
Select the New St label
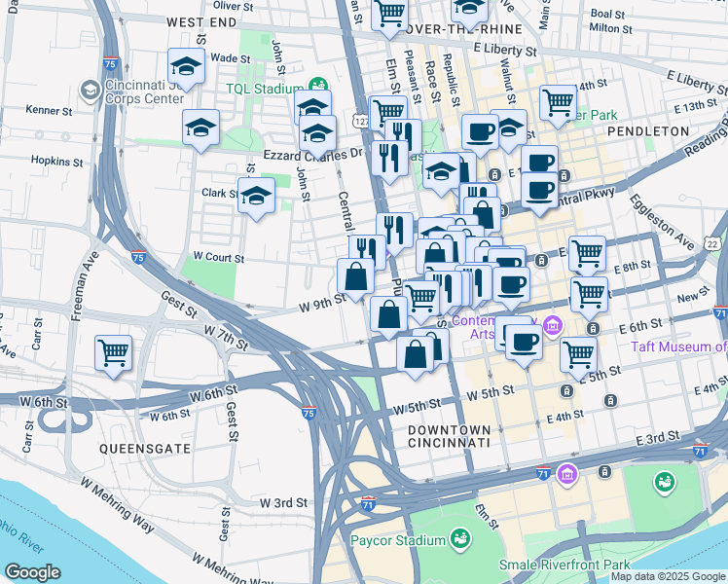pos(693,294)
